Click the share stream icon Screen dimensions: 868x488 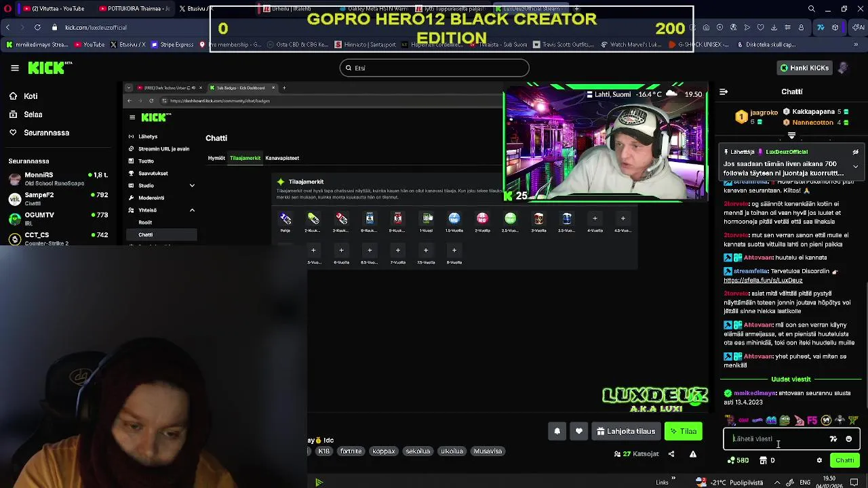pyautogui.click(x=671, y=453)
